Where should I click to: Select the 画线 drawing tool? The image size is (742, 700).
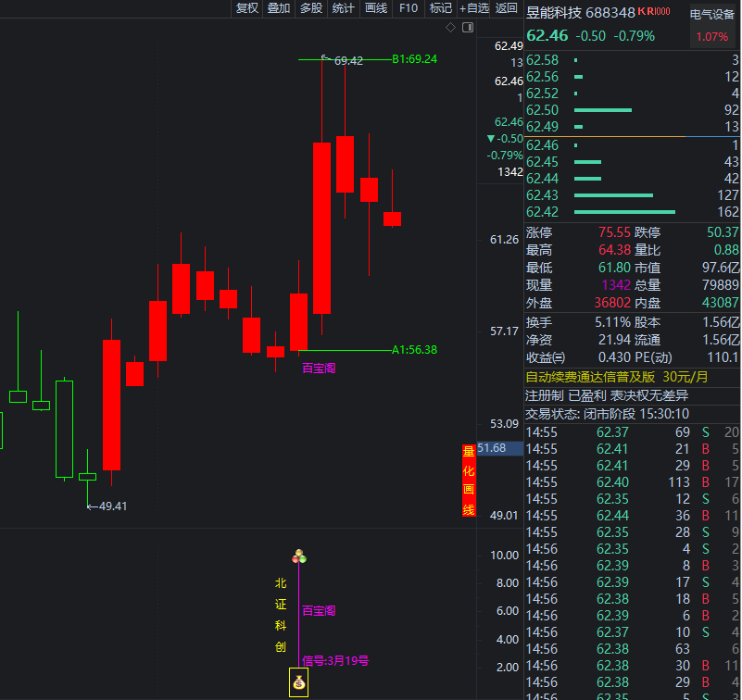coord(376,8)
